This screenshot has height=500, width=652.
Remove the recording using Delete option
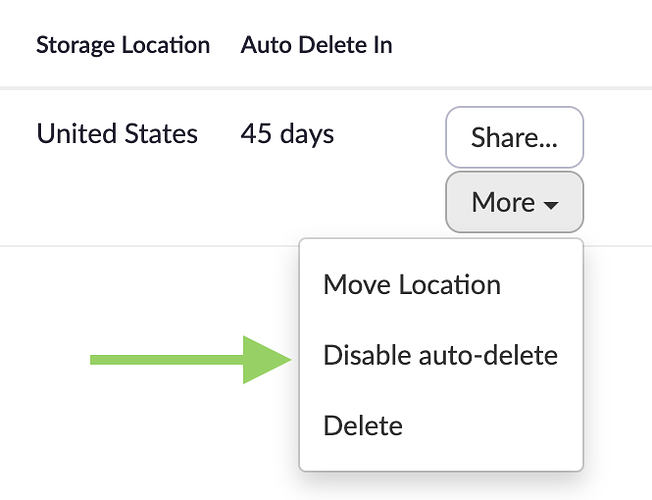pyautogui.click(x=363, y=426)
